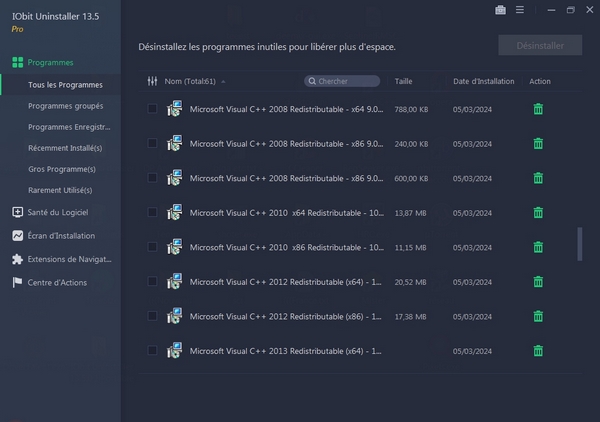Sort by the Date d'Installation header
Screen dimensions: 600x422
pos(484,81)
